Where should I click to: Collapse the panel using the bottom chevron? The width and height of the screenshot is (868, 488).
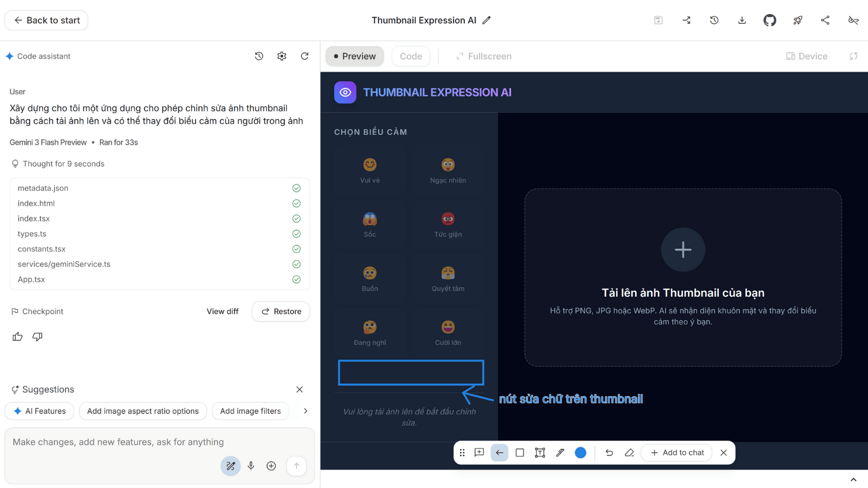click(853, 479)
